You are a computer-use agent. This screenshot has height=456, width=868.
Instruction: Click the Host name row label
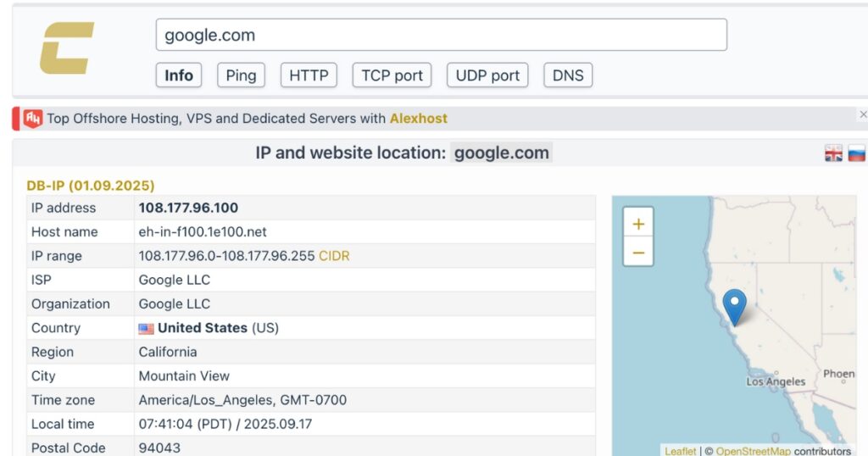[x=64, y=232]
